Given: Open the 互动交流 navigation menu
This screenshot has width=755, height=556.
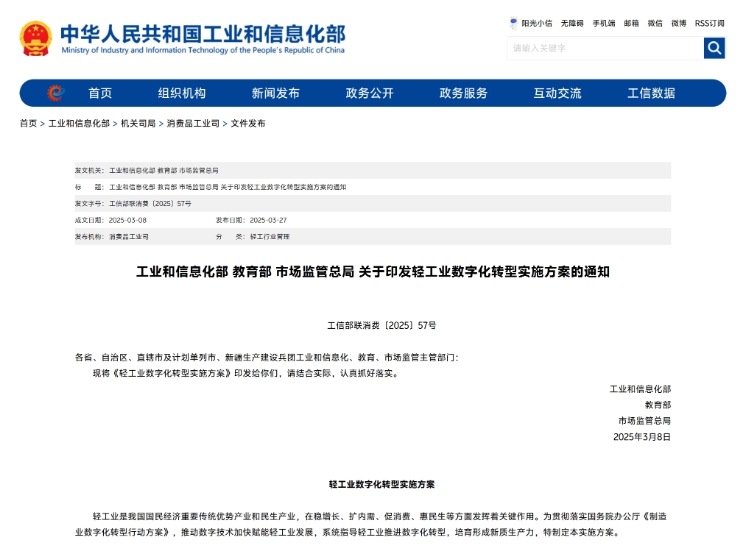Looking at the screenshot, I should 558,93.
